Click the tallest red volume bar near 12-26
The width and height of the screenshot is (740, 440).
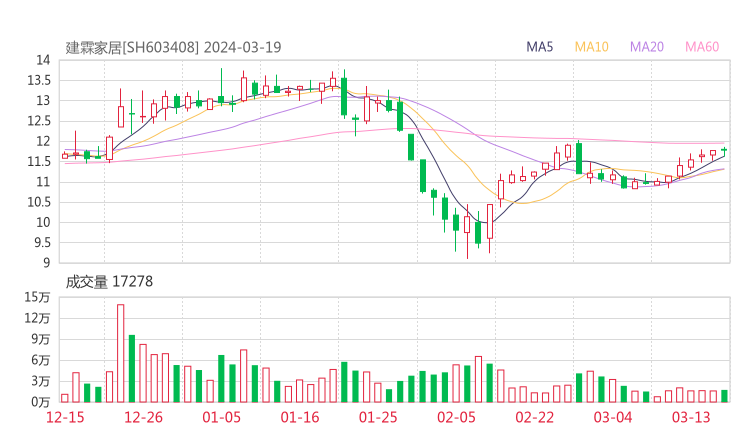pyautogui.click(x=120, y=353)
